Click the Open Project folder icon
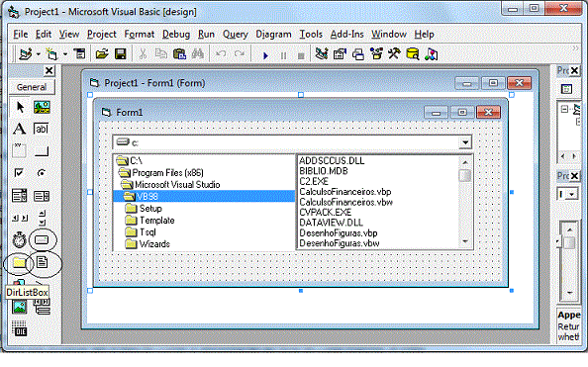 [x=102, y=54]
